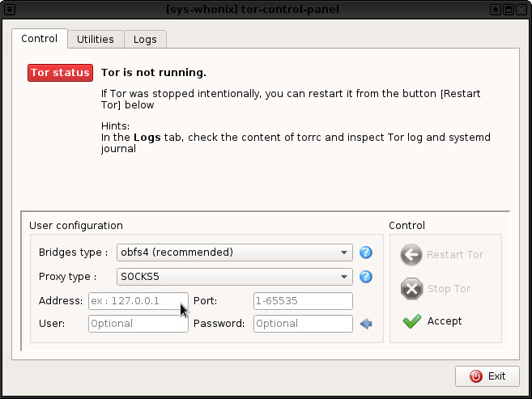532x399 pixels.
Task: Click the Bridges type help icon
Action: point(365,253)
